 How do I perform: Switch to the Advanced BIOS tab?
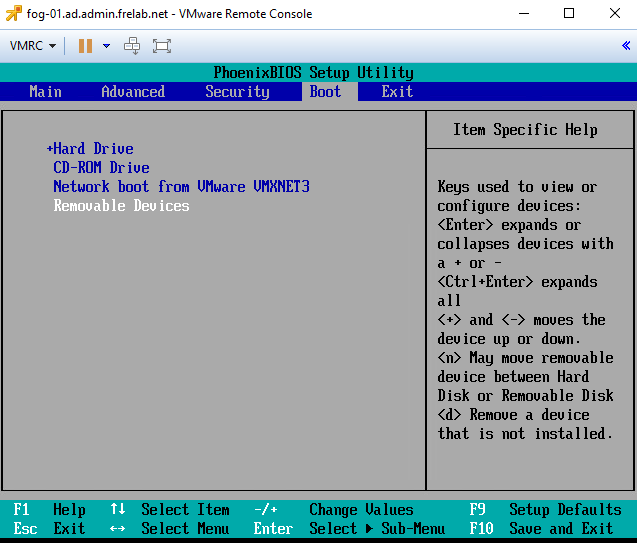pyautogui.click(x=133, y=91)
